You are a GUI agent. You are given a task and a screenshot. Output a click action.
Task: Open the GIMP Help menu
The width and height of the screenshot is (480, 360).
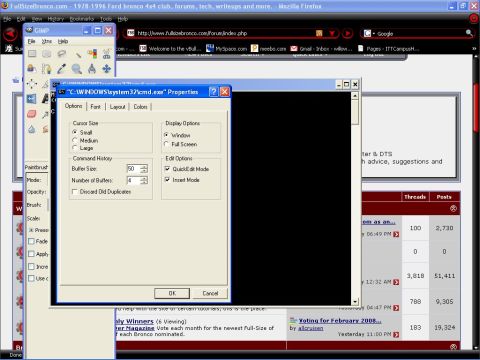point(63,41)
